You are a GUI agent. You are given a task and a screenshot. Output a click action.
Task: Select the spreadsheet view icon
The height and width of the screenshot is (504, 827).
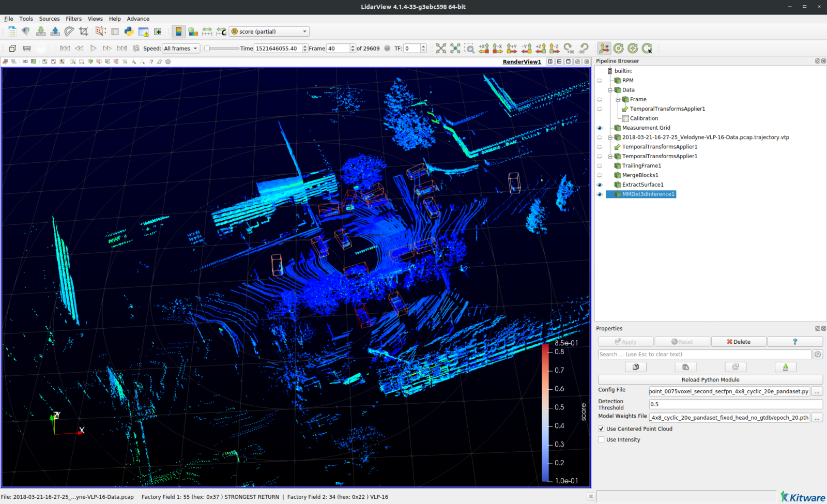click(x=114, y=32)
